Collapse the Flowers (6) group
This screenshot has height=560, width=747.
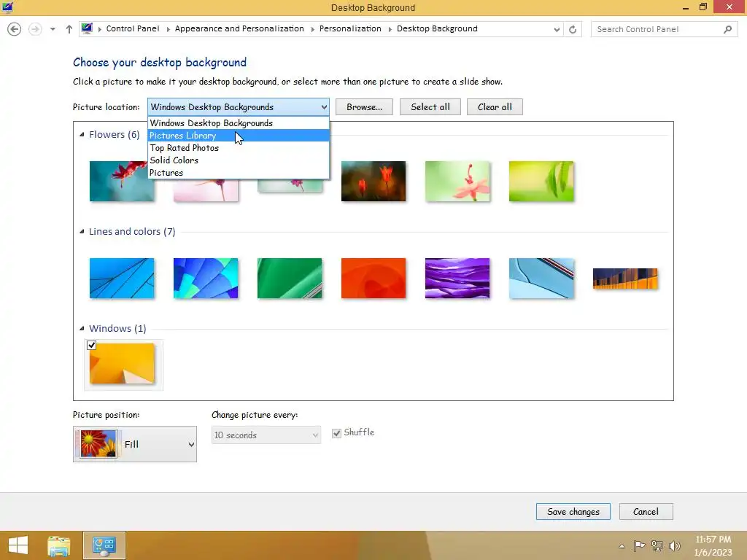(x=82, y=135)
